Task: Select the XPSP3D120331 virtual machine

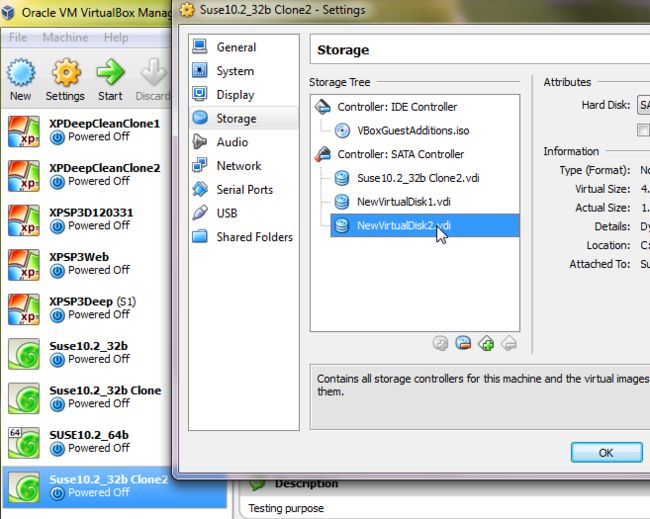Action: pos(87,220)
